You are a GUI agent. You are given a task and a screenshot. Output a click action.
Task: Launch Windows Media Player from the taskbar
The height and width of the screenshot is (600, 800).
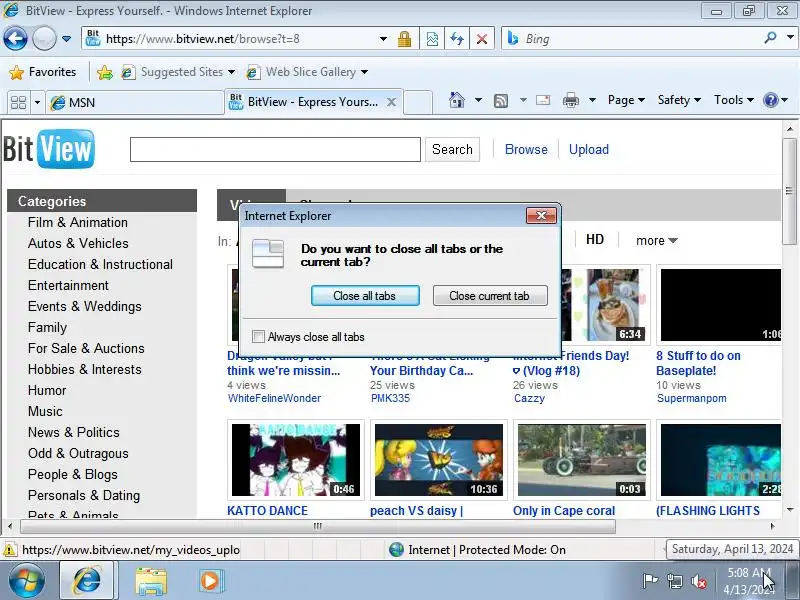point(210,581)
